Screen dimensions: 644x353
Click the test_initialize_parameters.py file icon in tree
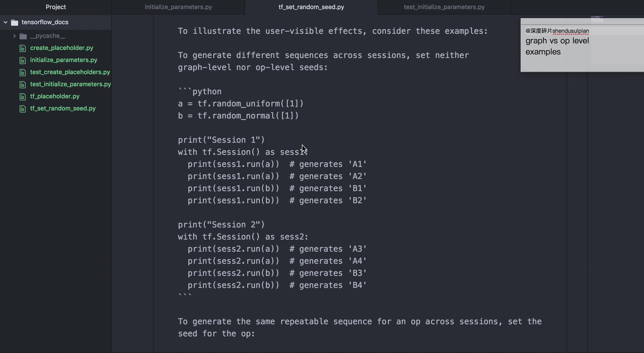(x=22, y=85)
